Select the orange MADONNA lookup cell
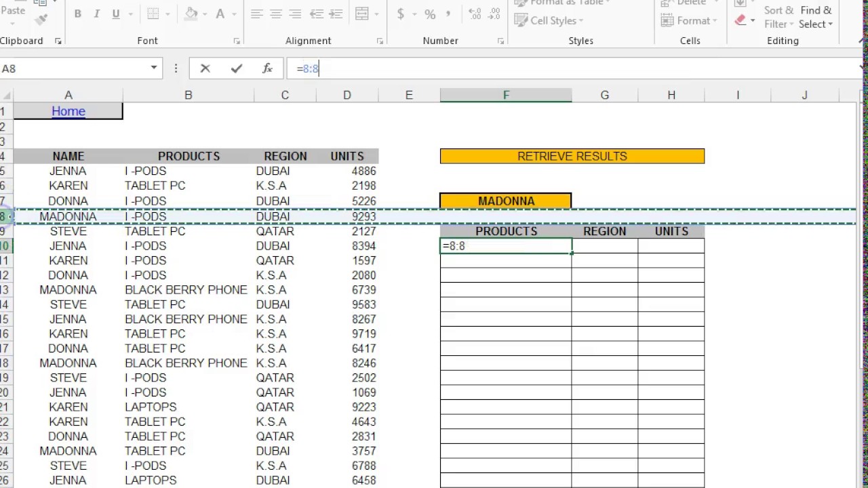The height and width of the screenshot is (488, 868). [x=506, y=201]
